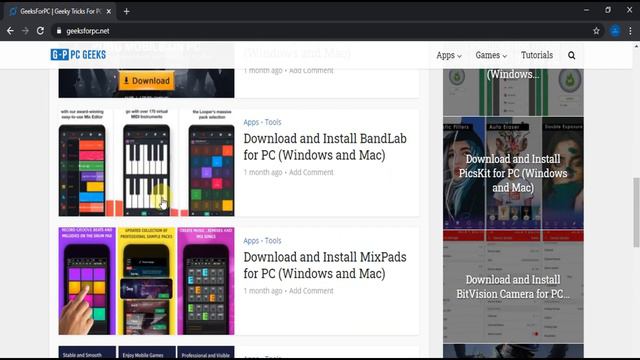Restore down the Chrome window
The width and height of the screenshot is (640, 360).
(x=608, y=10)
